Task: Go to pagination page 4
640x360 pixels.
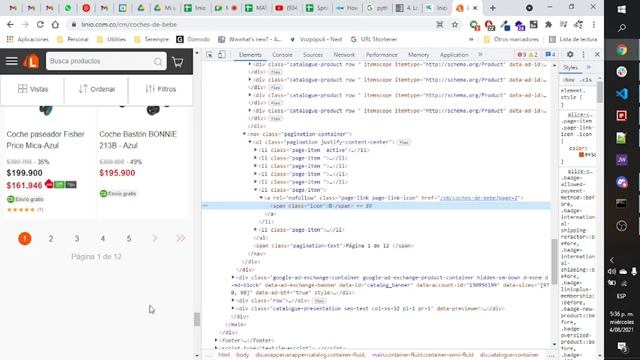Action: (103, 239)
